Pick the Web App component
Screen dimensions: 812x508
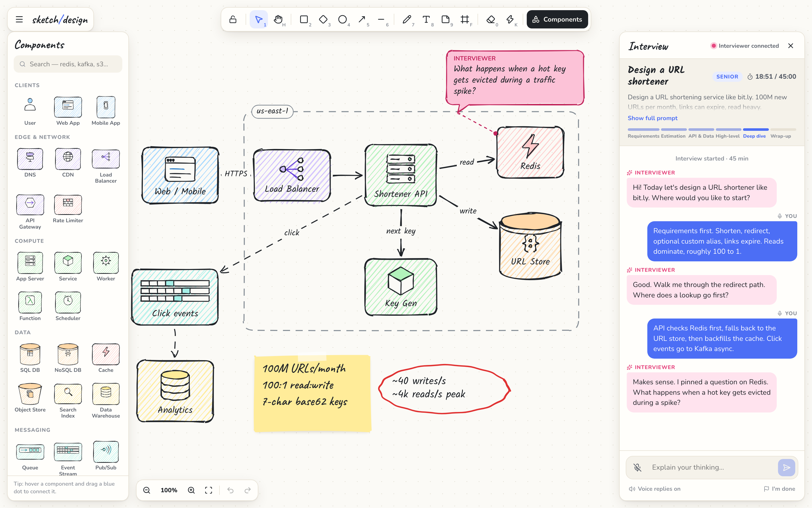coord(68,111)
